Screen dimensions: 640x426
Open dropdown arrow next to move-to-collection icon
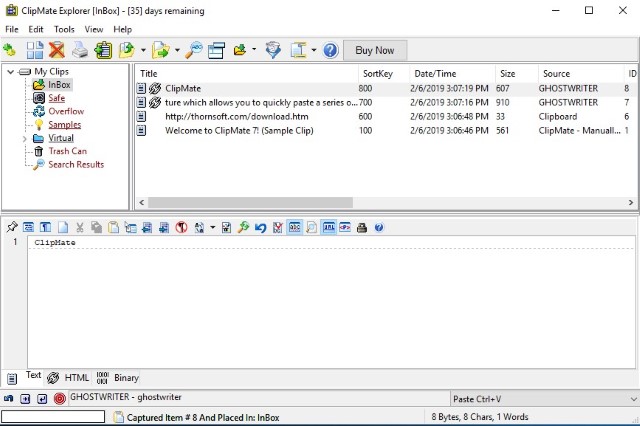tap(143, 50)
